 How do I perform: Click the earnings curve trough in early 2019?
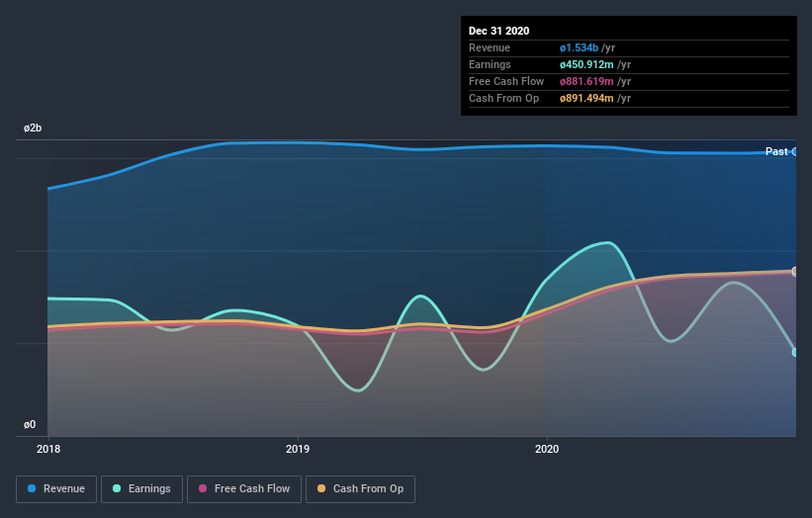(358, 390)
